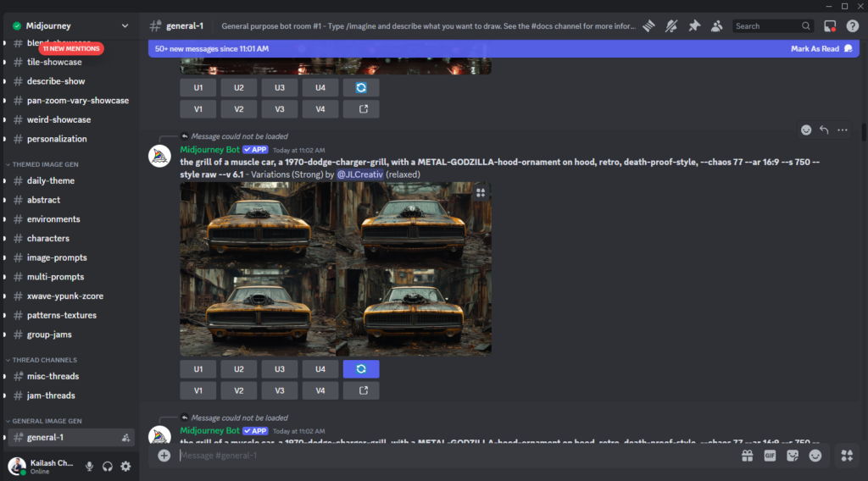868x481 pixels.
Task: Open User Settings gear icon
Action: pyautogui.click(x=125, y=466)
